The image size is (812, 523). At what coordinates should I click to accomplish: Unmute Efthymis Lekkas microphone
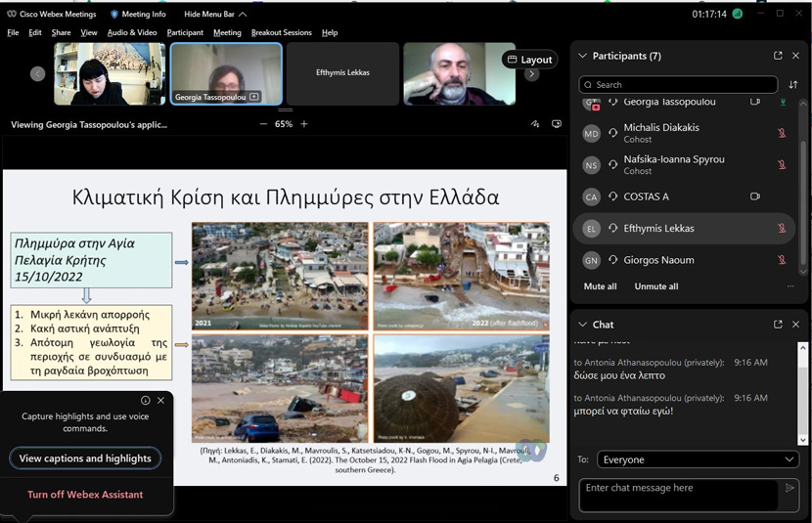pos(782,229)
